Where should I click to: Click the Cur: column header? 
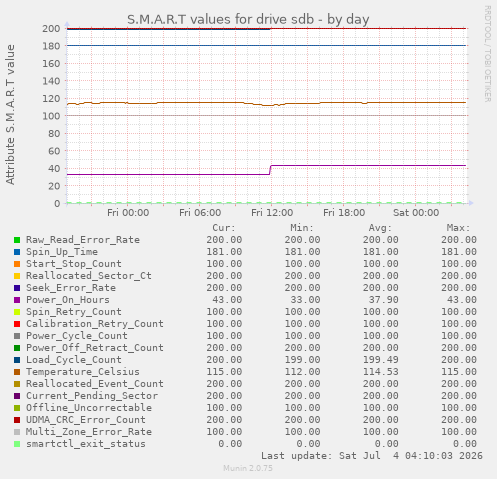point(224,228)
